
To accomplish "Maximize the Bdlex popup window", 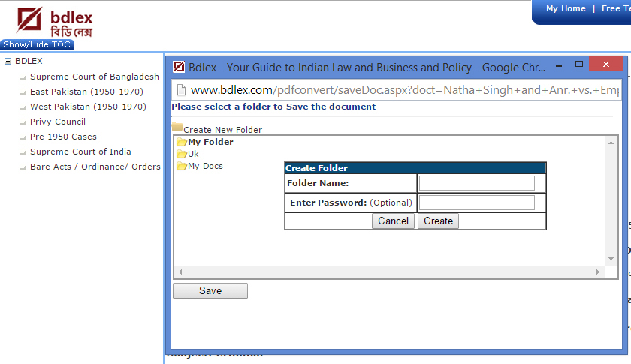I will (579, 65).
